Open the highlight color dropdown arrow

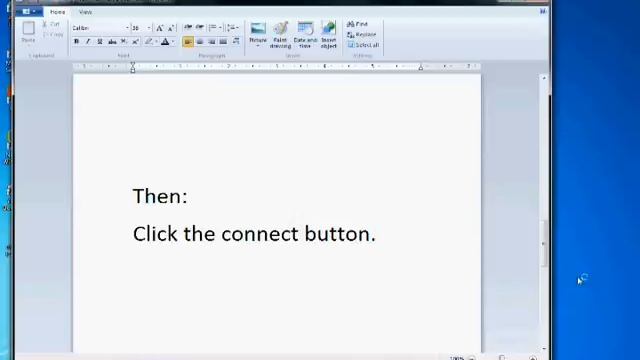pos(156,41)
